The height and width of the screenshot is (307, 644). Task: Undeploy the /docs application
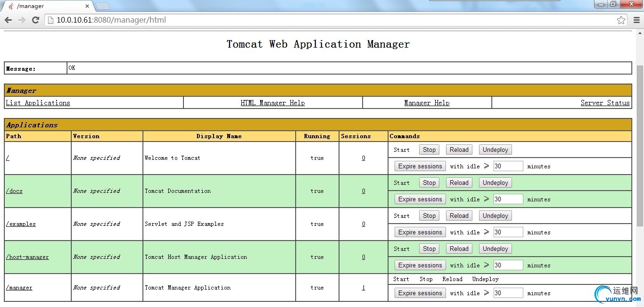pos(495,183)
